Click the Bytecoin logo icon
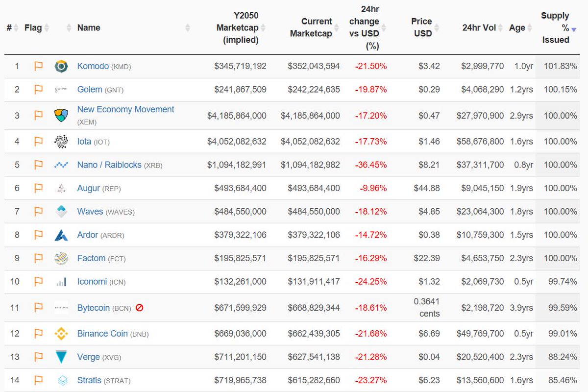 (61, 308)
